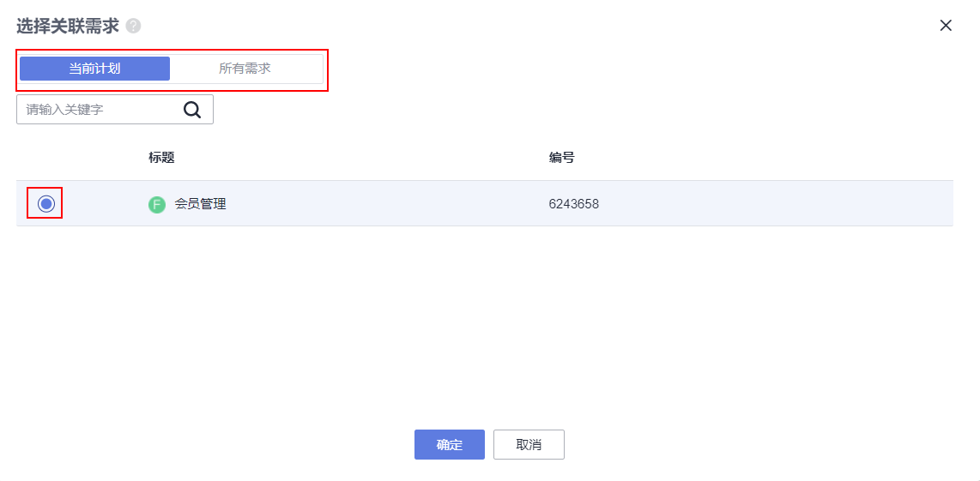Viewport: 980px width, 481px height.
Task: Select the 会员管理 radio button
Action: click(x=45, y=204)
